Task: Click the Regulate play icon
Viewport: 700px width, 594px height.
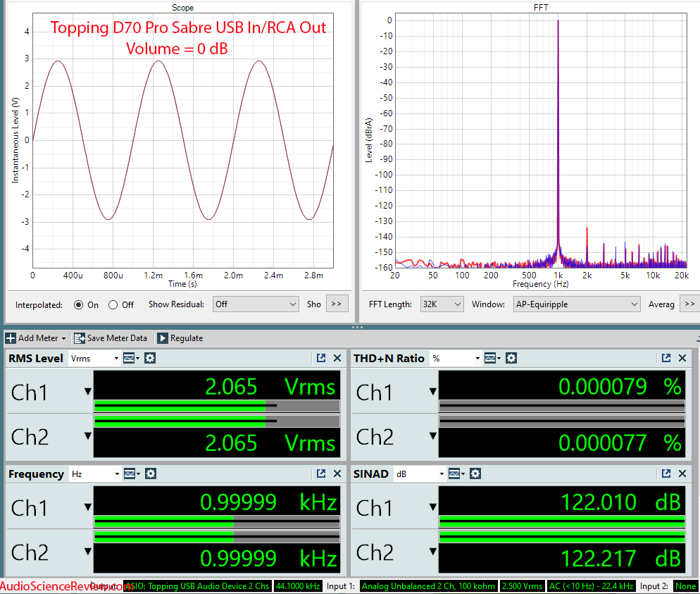Action: (x=163, y=338)
